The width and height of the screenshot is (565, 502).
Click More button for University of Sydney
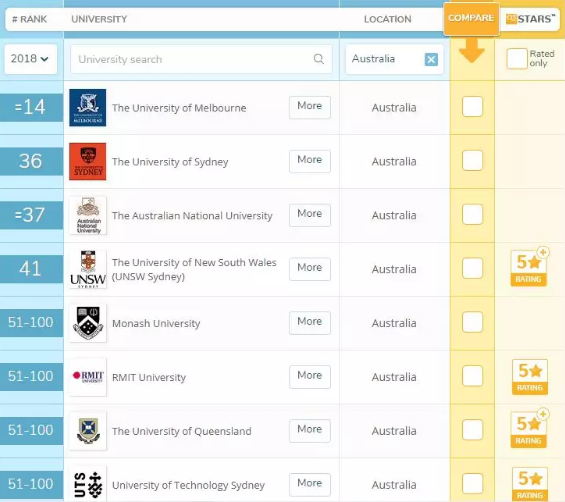click(310, 161)
